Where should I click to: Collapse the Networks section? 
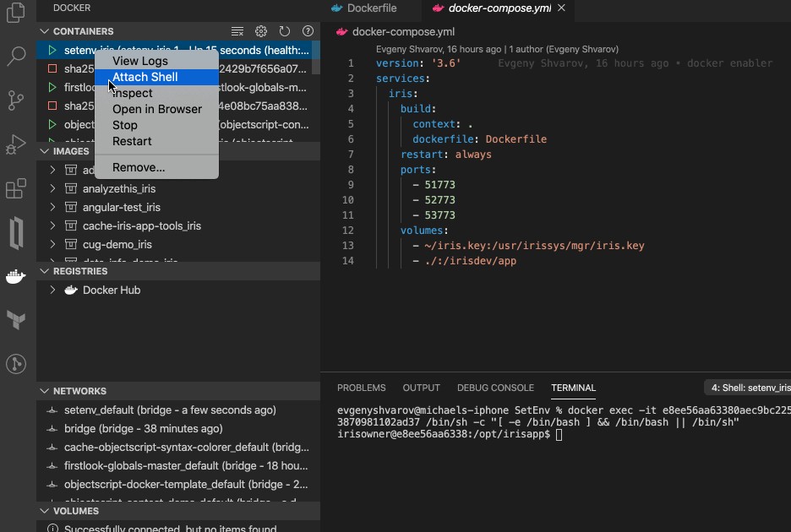pos(45,391)
